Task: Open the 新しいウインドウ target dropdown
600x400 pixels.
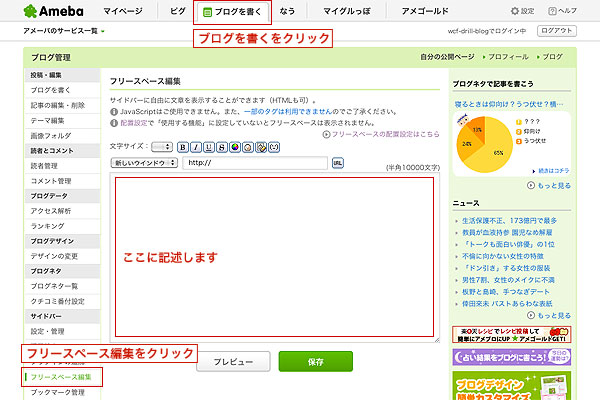Action: click(144, 162)
